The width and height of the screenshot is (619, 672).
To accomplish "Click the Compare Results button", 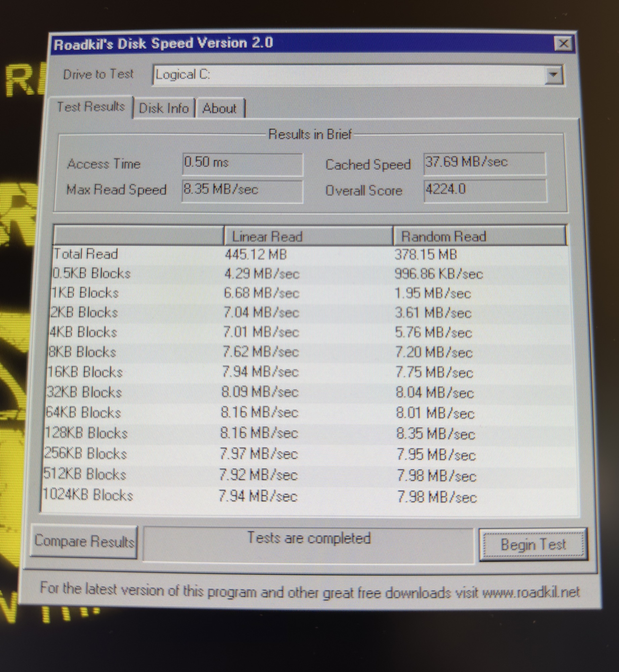I will (84, 541).
